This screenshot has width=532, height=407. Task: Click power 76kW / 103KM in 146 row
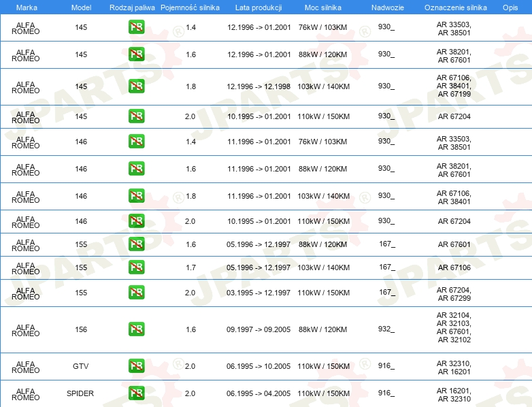click(x=322, y=142)
